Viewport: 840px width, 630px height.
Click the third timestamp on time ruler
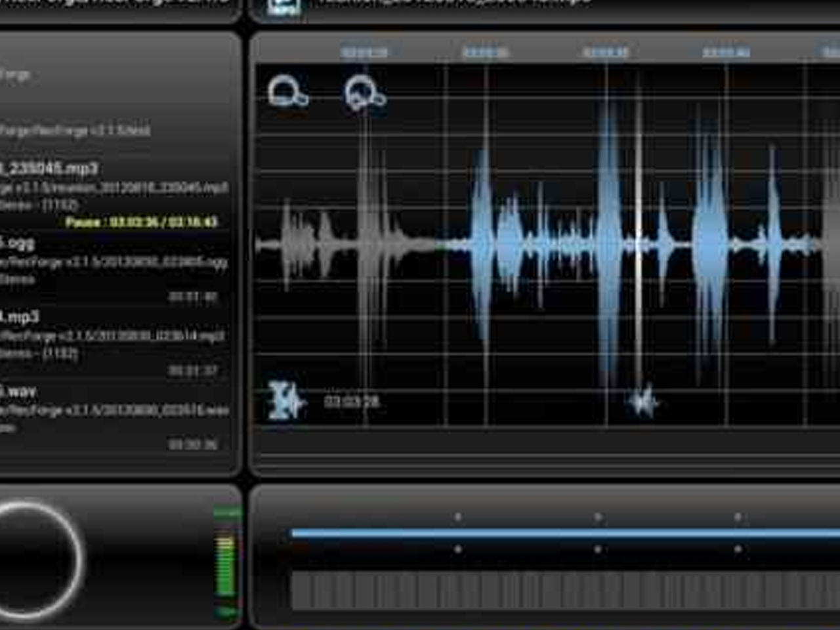606,52
